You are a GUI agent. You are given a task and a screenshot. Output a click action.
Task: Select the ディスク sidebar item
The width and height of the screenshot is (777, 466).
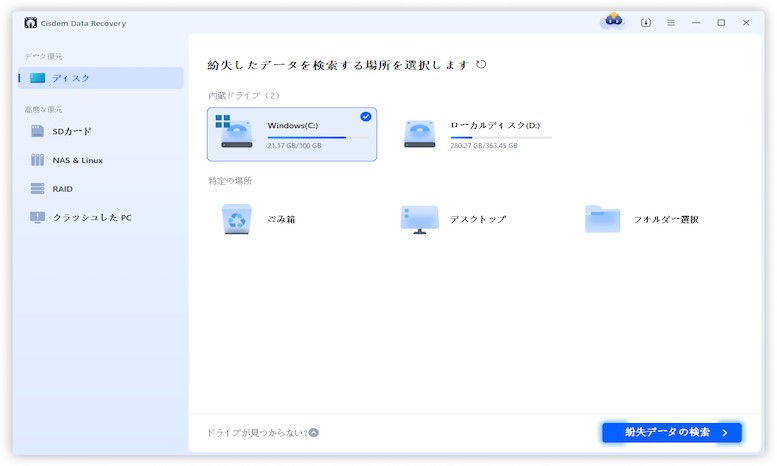tap(101, 78)
